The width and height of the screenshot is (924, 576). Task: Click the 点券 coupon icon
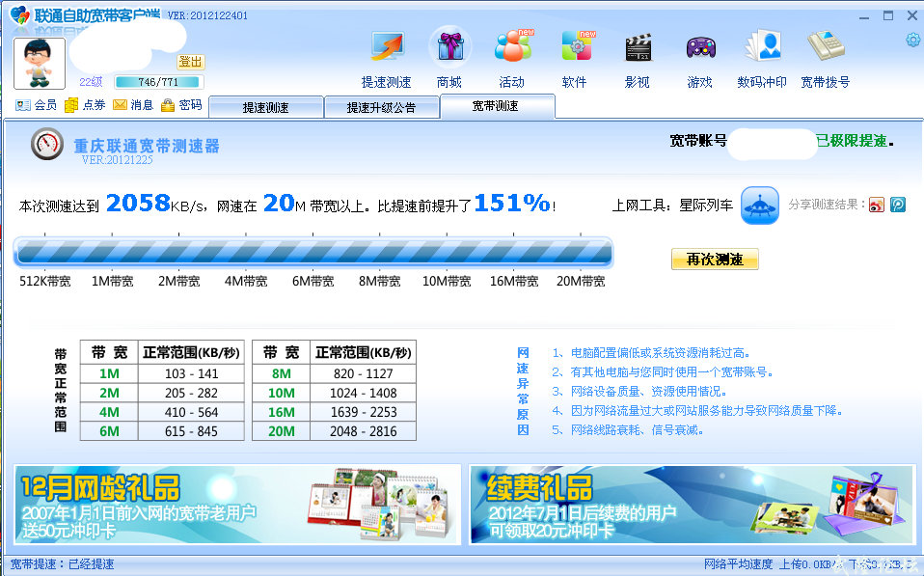71,105
